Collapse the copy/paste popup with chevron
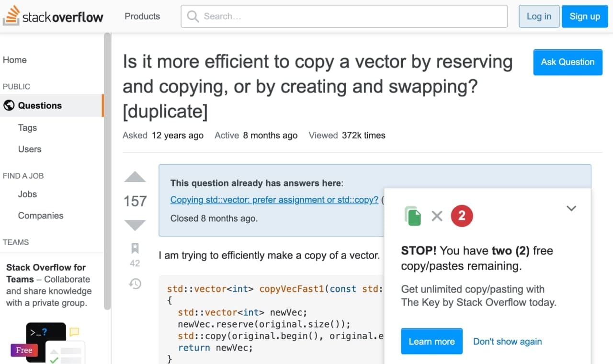The width and height of the screenshot is (613, 364). (571, 208)
